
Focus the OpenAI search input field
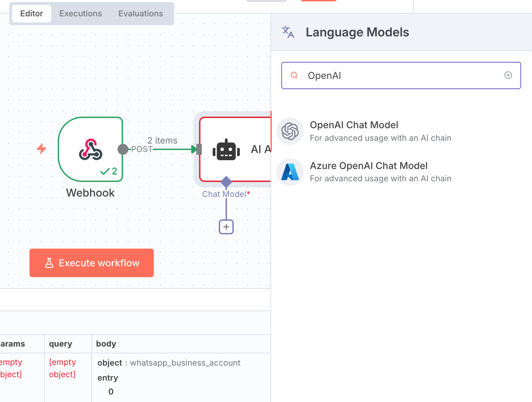click(401, 76)
